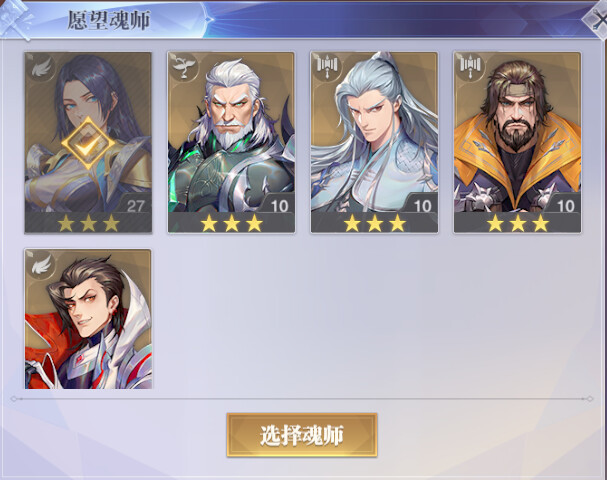The height and width of the screenshot is (480, 607).
Task: Click the 选择魂师 confirm button
Action: click(302, 435)
